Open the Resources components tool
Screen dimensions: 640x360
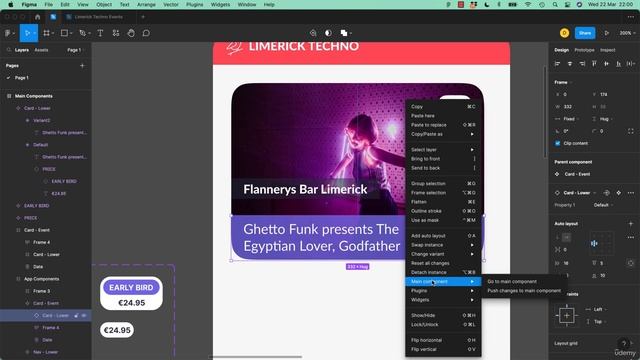pyautogui.click(x=116, y=33)
